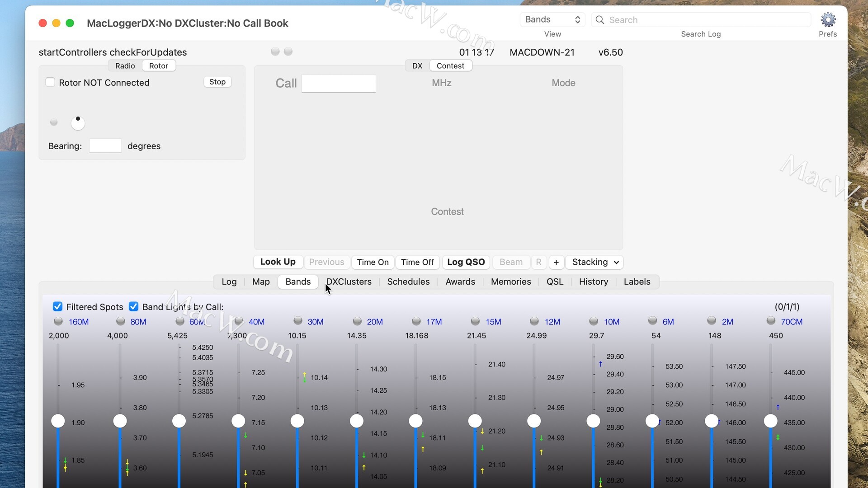Viewport: 868px width, 488px height.
Task: Click the 6M band label
Action: 668,322
